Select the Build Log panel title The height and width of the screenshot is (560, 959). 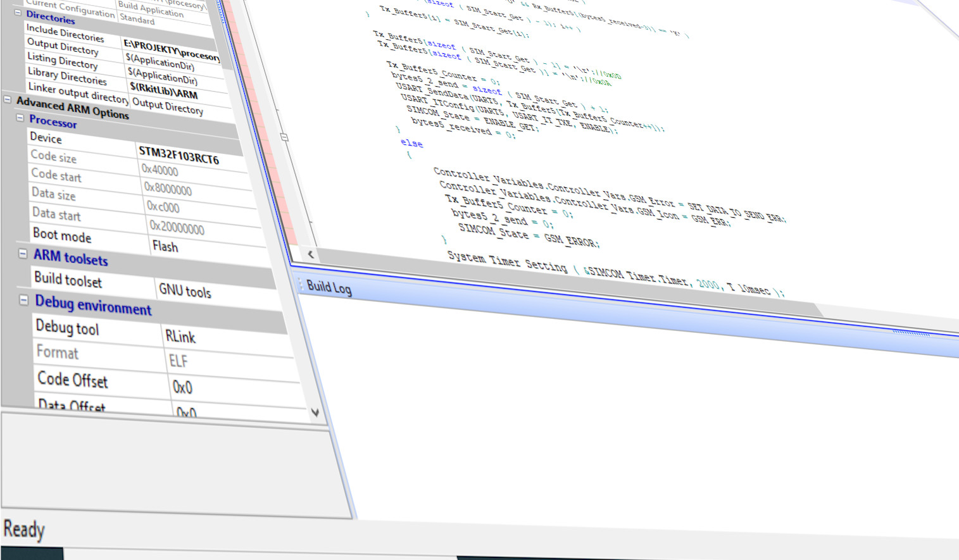[329, 287]
